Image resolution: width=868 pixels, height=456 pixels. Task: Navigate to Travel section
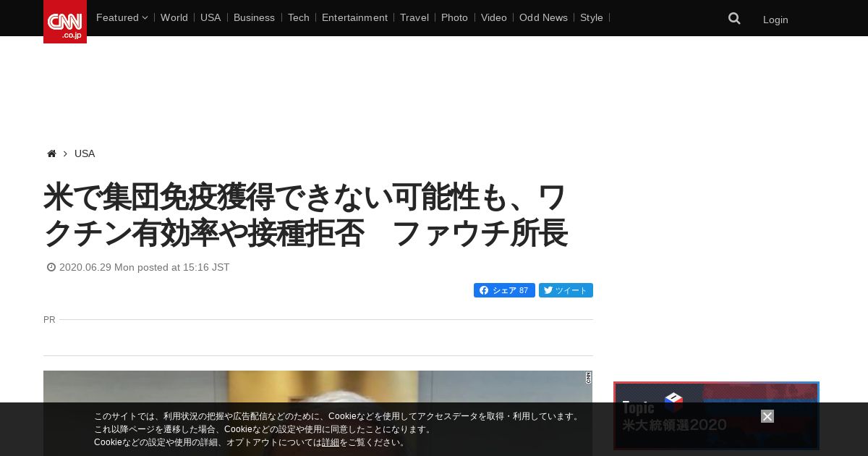[x=414, y=17]
